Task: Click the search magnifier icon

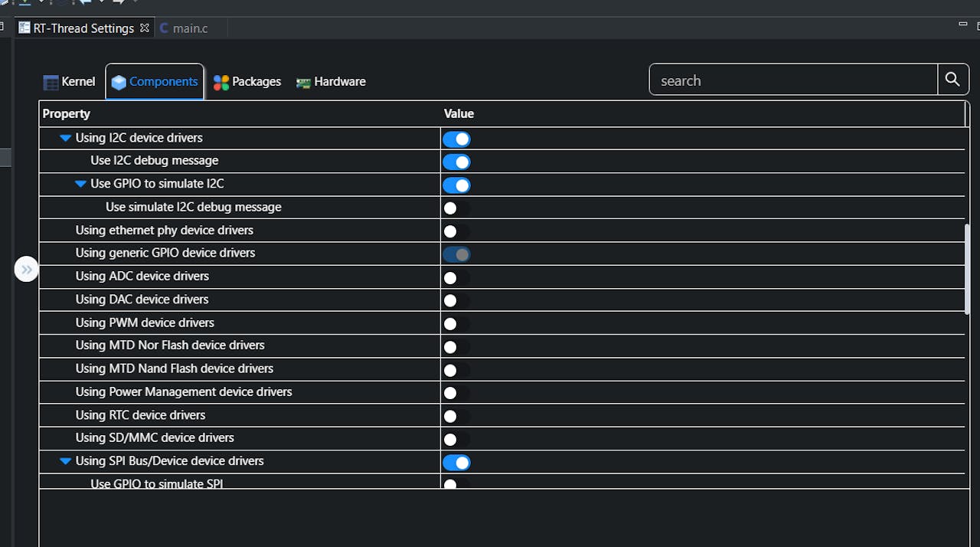Action: (952, 80)
